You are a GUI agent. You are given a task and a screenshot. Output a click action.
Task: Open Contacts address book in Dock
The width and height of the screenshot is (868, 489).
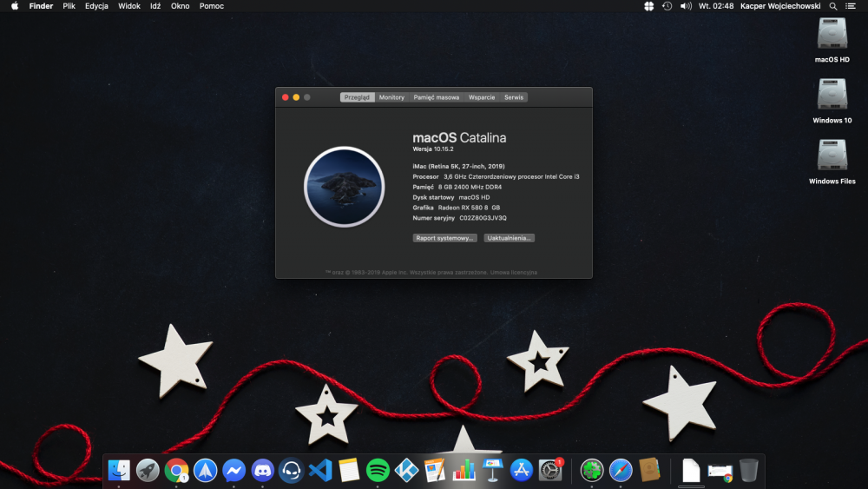coord(649,471)
